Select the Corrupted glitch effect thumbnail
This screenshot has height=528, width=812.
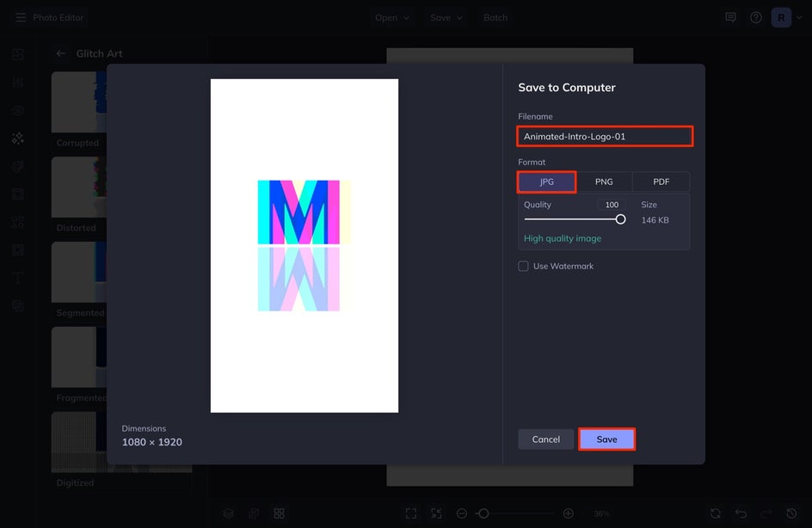pyautogui.click(x=79, y=102)
